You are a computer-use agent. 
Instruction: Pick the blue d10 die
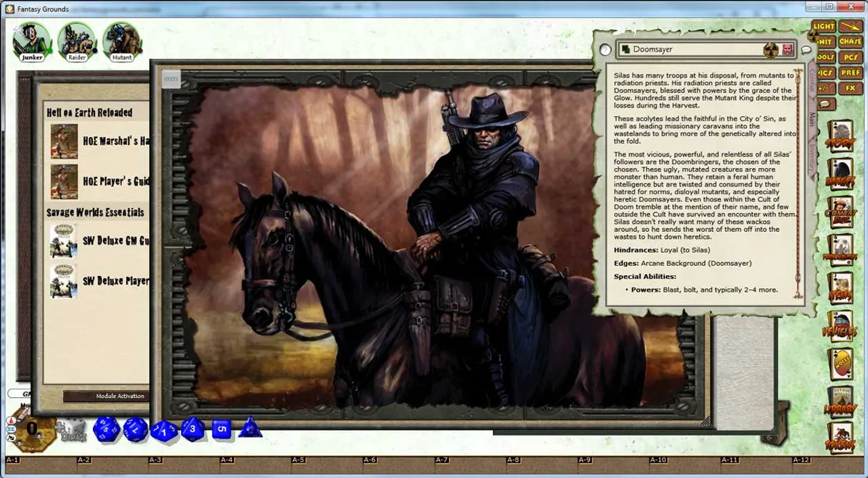pos(164,430)
